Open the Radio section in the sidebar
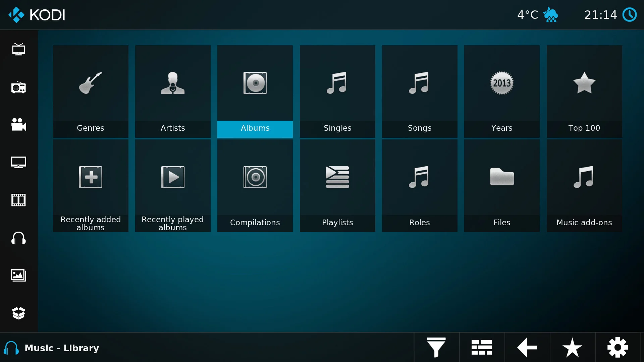644x362 pixels. click(x=18, y=87)
